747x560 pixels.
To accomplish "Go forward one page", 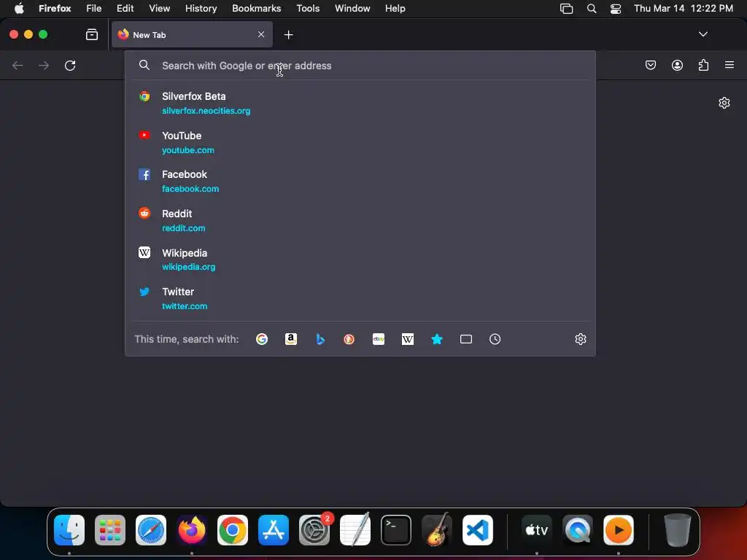I will [x=44, y=65].
